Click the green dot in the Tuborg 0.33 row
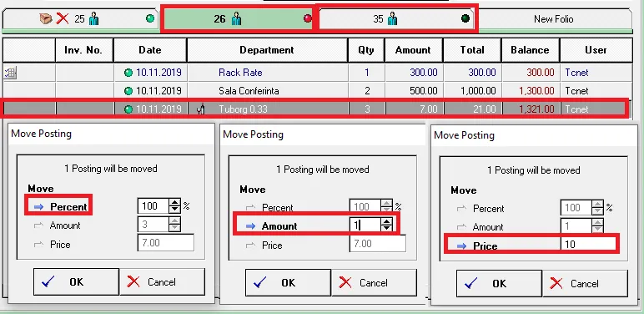Screen dimensions: 644x314 point(128,109)
